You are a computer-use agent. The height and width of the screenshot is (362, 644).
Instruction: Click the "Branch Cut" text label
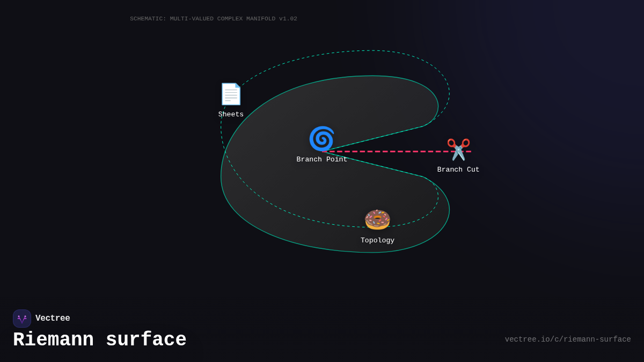click(x=458, y=169)
